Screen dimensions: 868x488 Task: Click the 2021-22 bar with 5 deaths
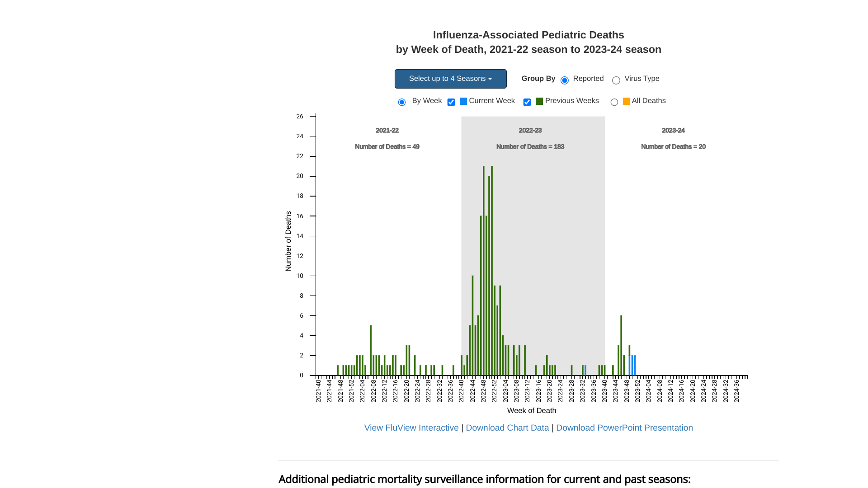click(x=371, y=350)
